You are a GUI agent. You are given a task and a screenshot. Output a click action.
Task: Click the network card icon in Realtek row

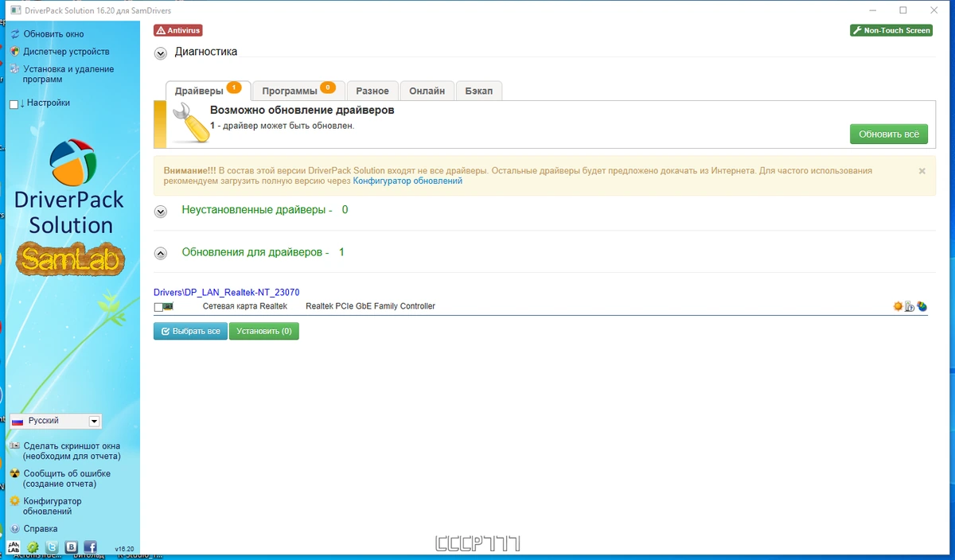tap(168, 306)
